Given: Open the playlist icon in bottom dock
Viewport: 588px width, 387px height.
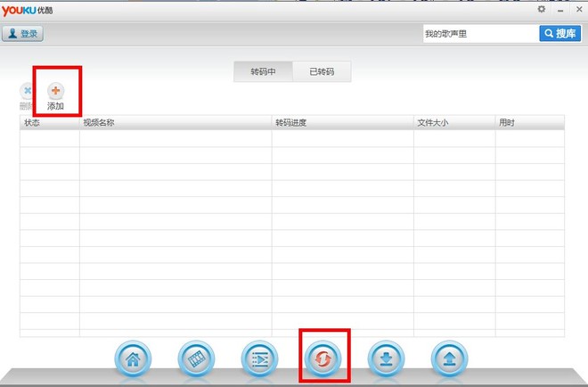Looking at the screenshot, I should [x=259, y=358].
